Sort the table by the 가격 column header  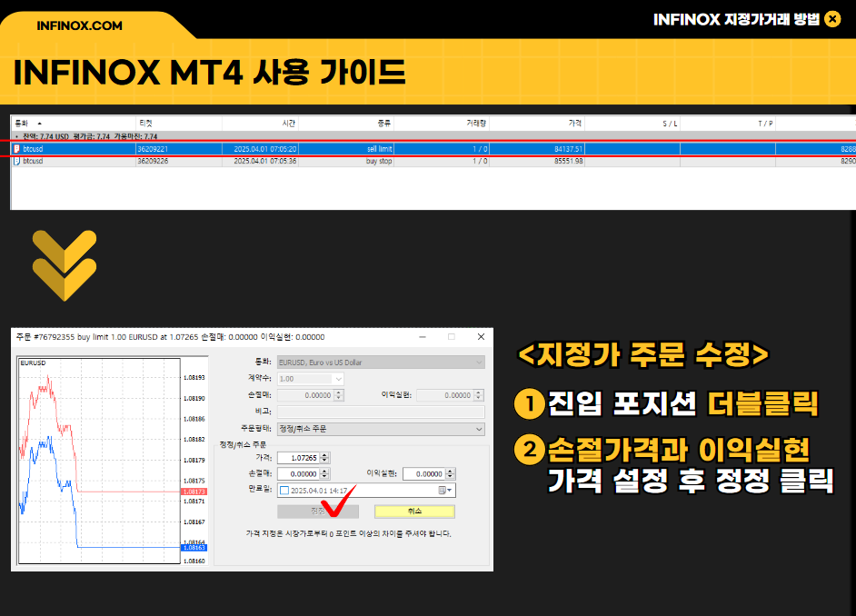[x=537, y=124]
